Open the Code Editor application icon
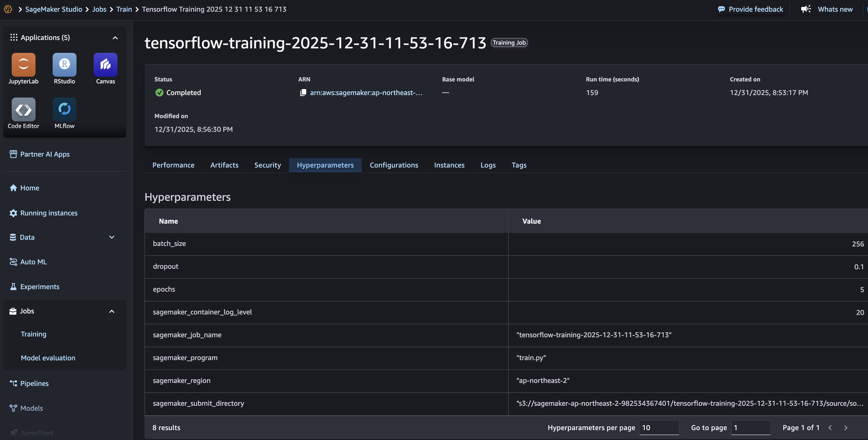 tap(23, 109)
